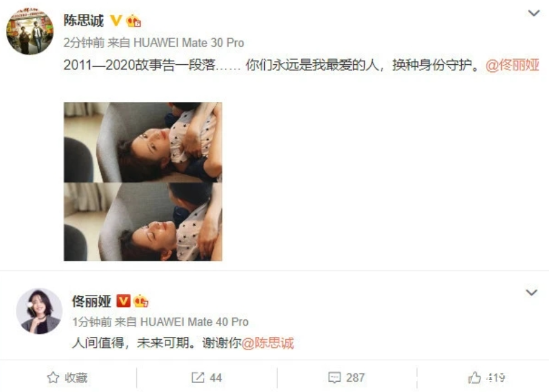
Task: Open the 陈思诚 username link
Action: click(84, 21)
